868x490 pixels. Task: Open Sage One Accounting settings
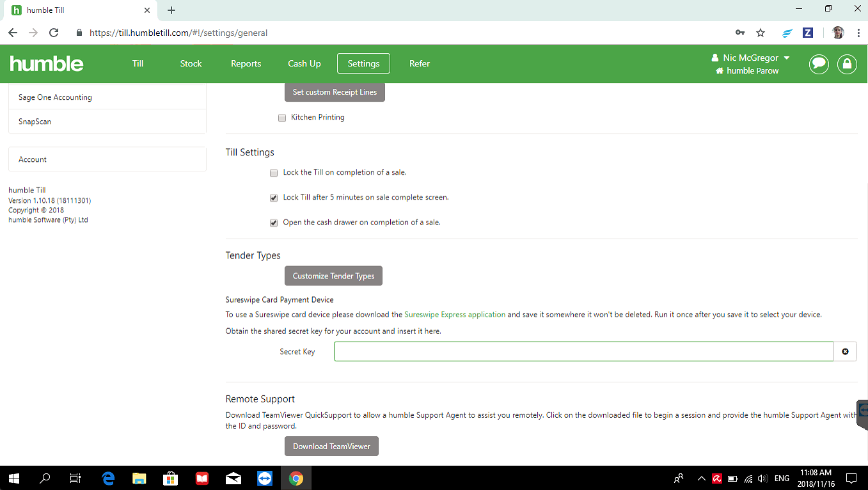coord(107,97)
